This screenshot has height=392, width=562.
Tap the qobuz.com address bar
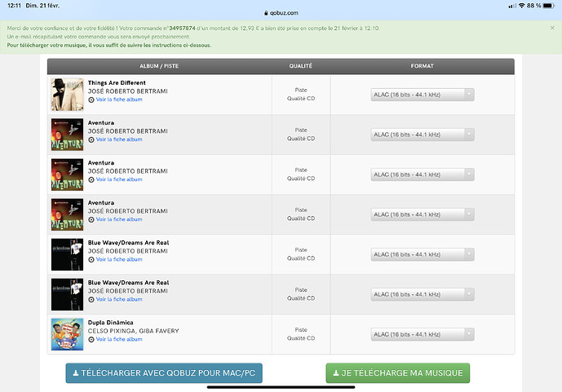[x=281, y=13]
